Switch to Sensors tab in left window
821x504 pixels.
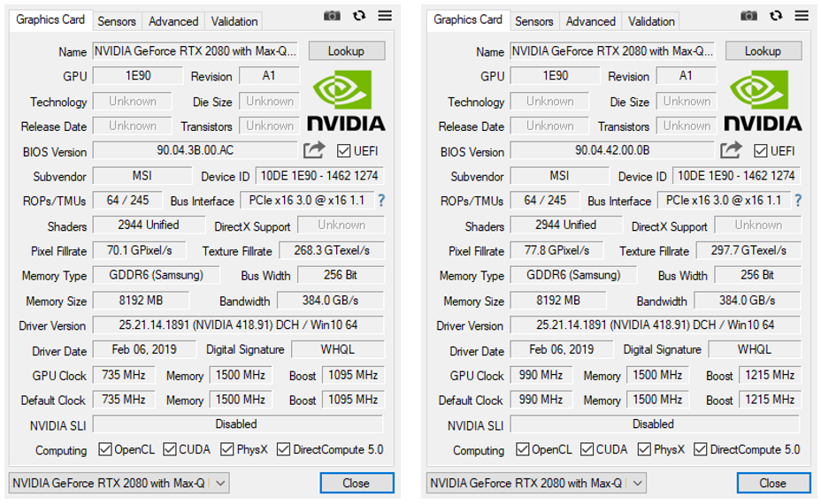(x=117, y=21)
